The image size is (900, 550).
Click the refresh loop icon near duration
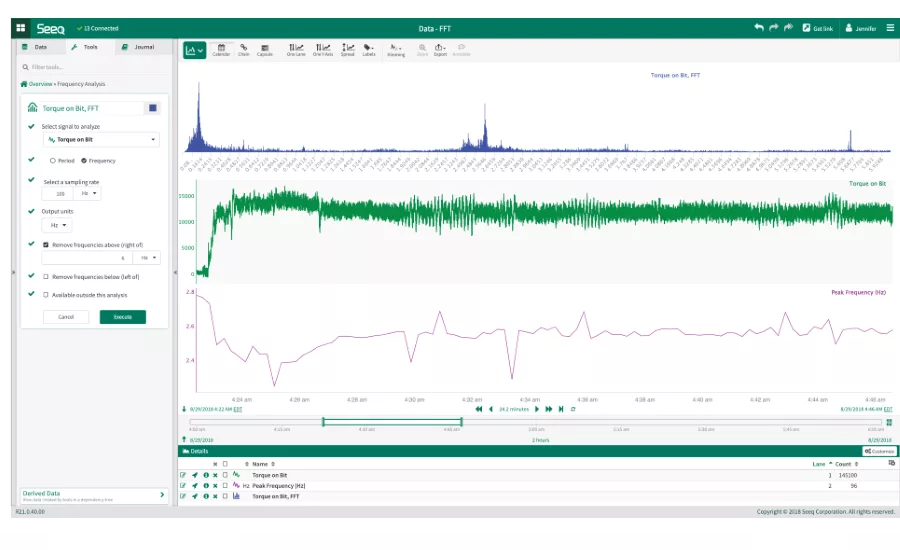[x=573, y=409]
